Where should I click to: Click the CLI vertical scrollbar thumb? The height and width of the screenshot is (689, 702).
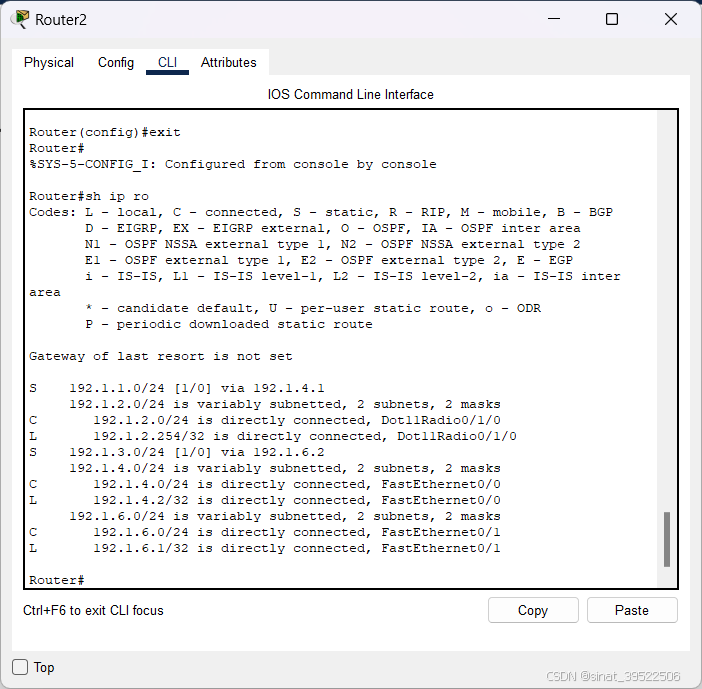point(667,539)
